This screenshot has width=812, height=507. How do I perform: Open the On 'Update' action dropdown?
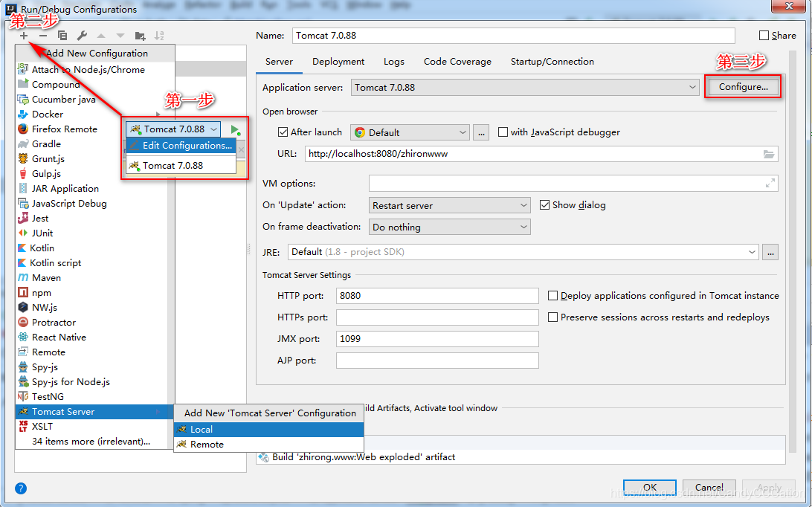[x=449, y=206]
